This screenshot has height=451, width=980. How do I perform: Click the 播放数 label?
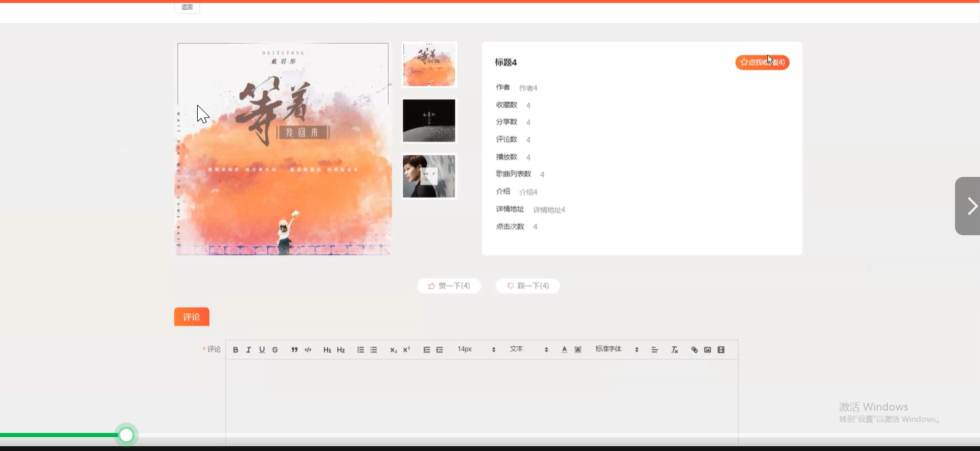pyautogui.click(x=507, y=157)
